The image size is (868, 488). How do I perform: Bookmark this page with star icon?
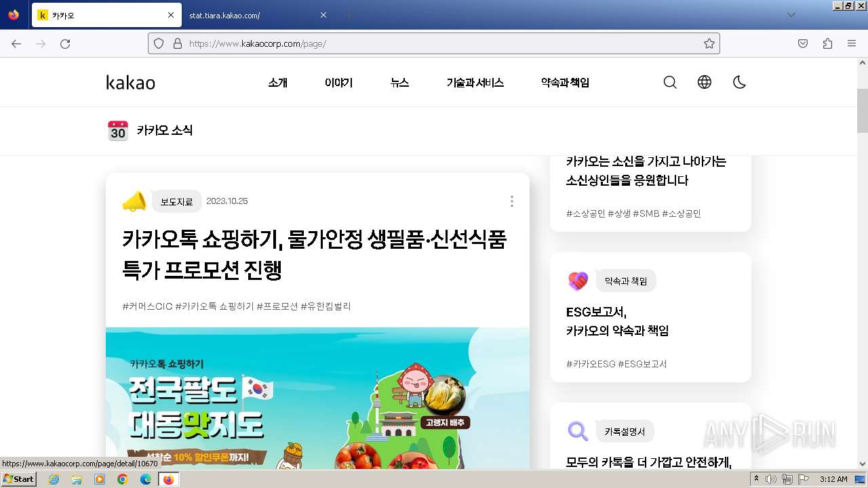[x=709, y=43]
